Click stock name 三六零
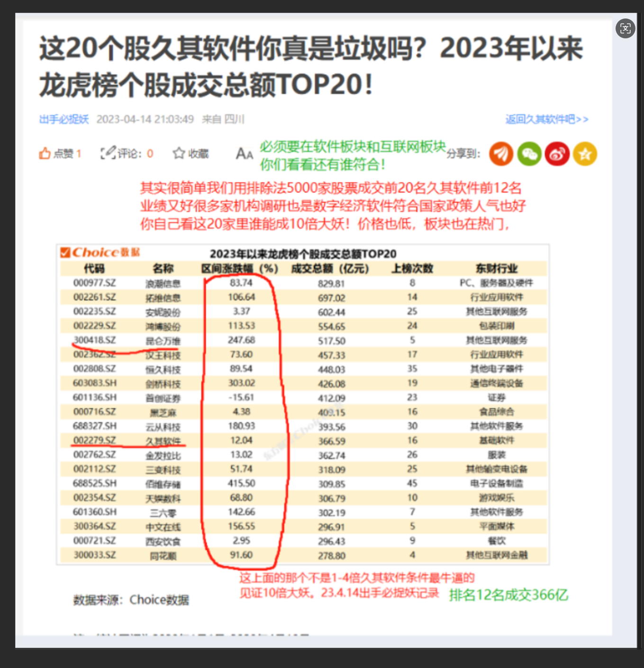Image resolution: width=644 pixels, height=668 pixels. click(x=163, y=513)
